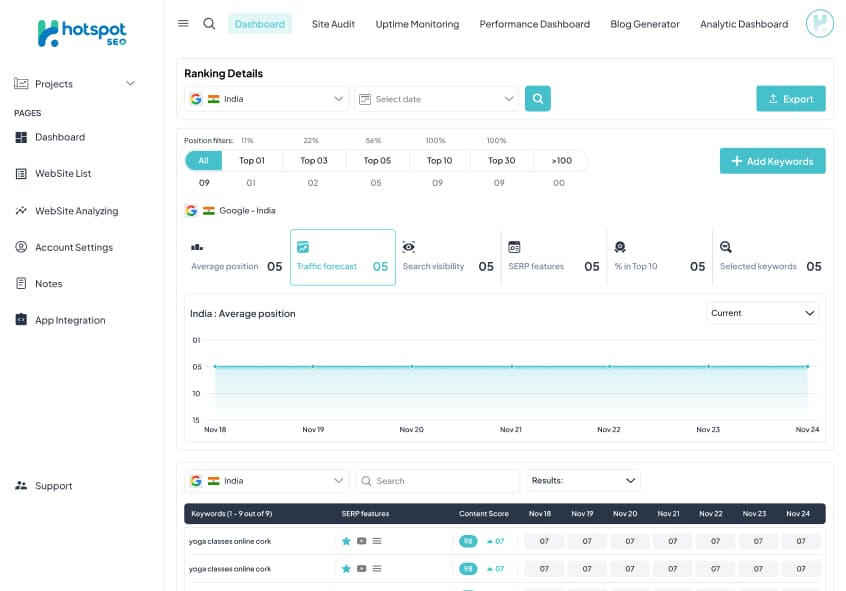The width and height of the screenshot is (846, 591).
Task: Click the Content Score column header
Action: click(x=484, y=514)
